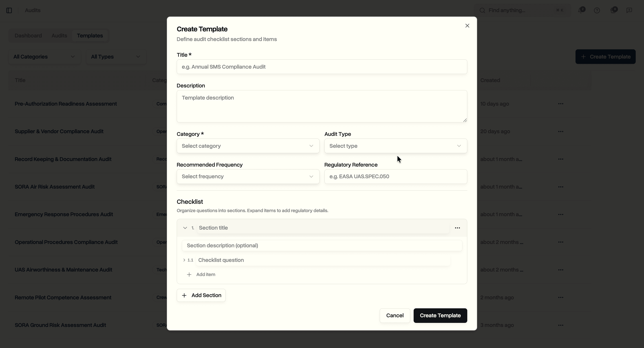The image size is (644, 348).
Task: Collapse section 1 using its chevron
Action: (185, 228)
